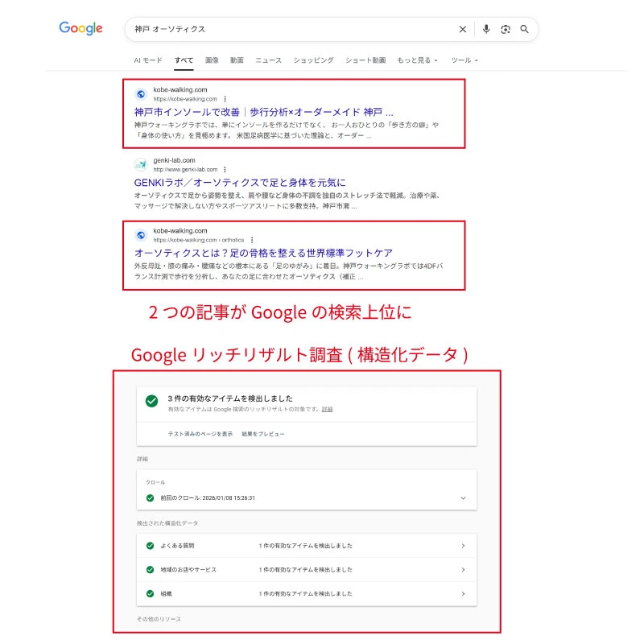Click テスト済みのページを表示 button
644x644 pixels.
(x=200, y=434)
